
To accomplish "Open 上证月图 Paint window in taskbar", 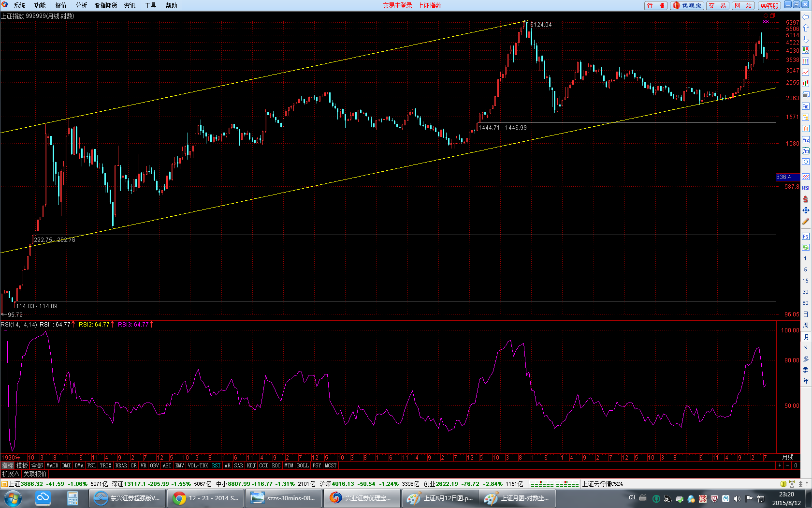I will tap(517, 498).
